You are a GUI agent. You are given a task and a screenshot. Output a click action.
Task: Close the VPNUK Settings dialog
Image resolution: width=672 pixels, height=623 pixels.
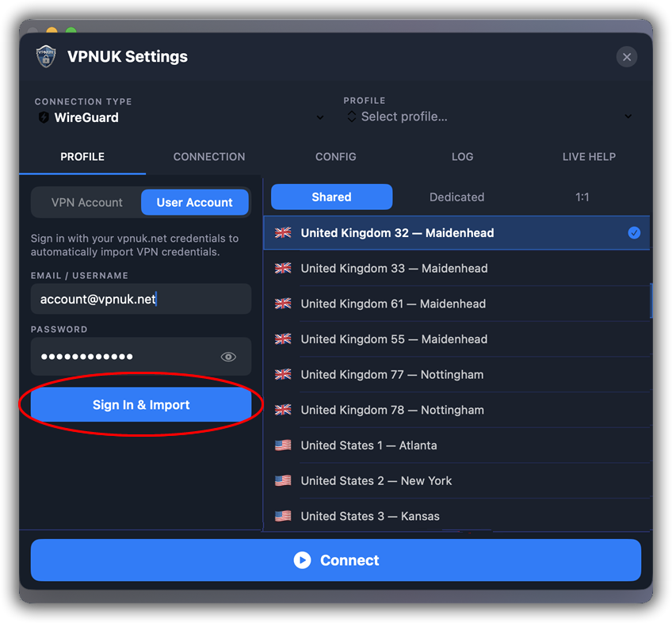click(627, 57)
